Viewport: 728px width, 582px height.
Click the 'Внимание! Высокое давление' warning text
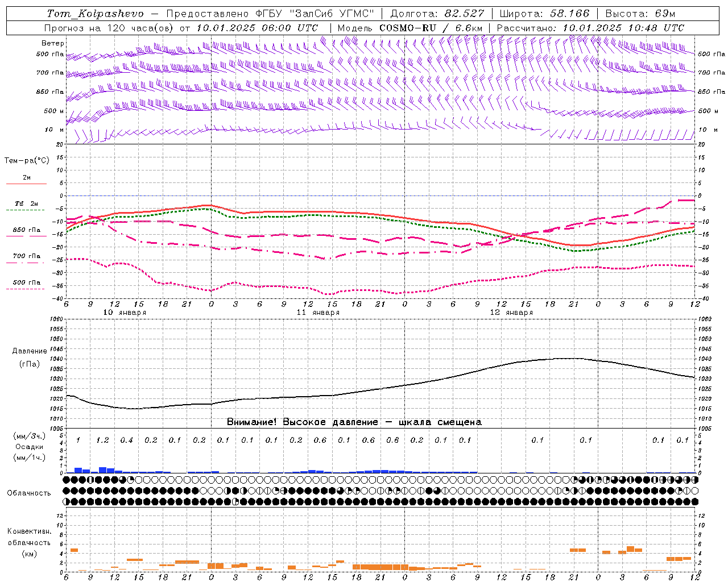(302, 422)
